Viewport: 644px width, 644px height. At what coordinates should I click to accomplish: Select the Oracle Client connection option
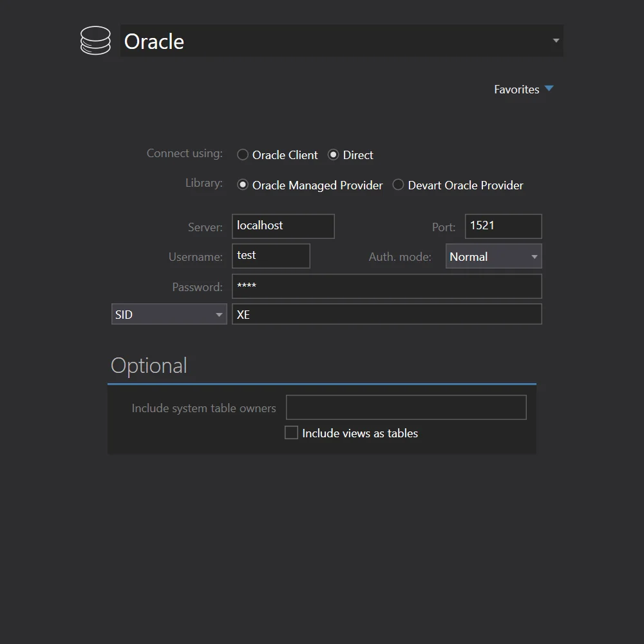pos(243,155)
